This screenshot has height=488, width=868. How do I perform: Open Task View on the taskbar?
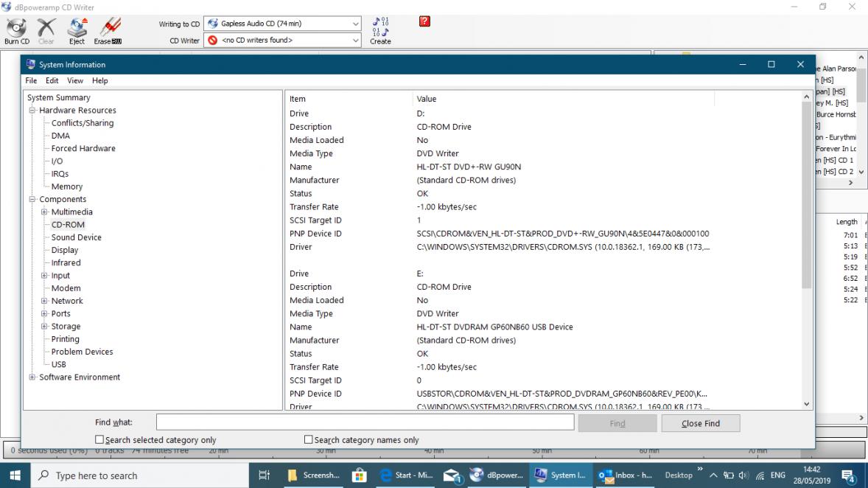(265, 475)
